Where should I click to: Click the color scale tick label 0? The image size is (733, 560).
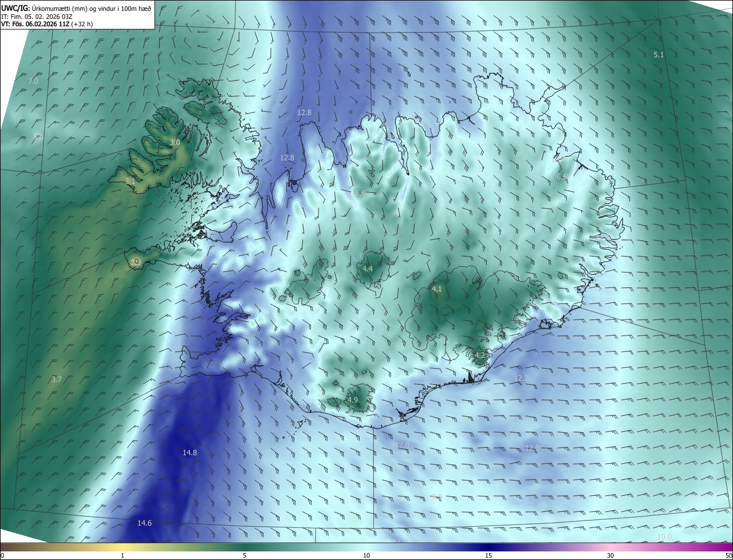(x=2, y=555)
